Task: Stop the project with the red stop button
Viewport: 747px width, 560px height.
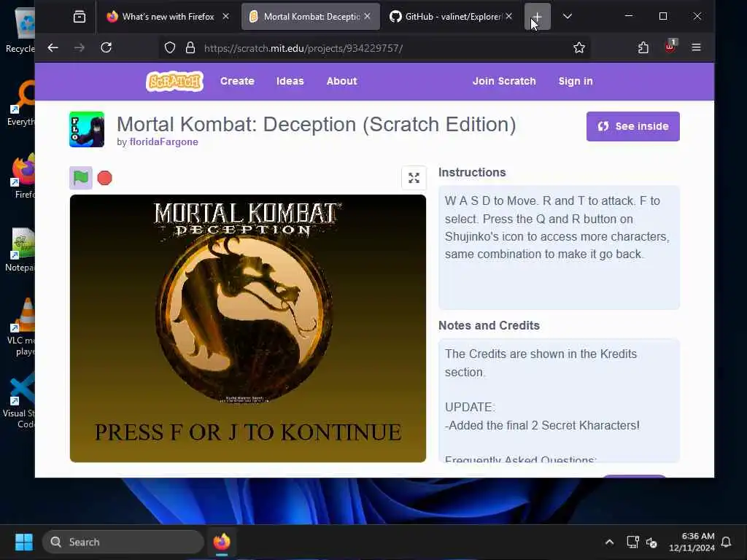Action: 104,178
